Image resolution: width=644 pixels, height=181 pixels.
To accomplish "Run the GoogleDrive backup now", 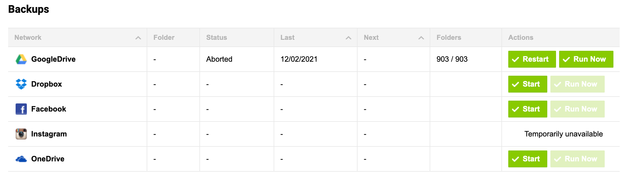I will [x=586, y=59].
